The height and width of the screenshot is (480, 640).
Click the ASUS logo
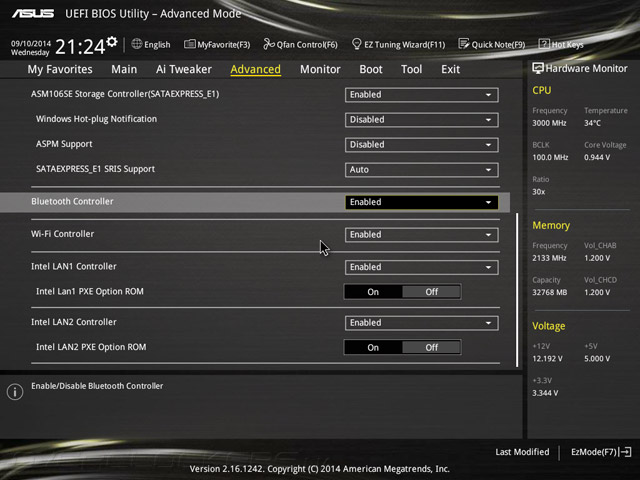[x=33, y=13]
